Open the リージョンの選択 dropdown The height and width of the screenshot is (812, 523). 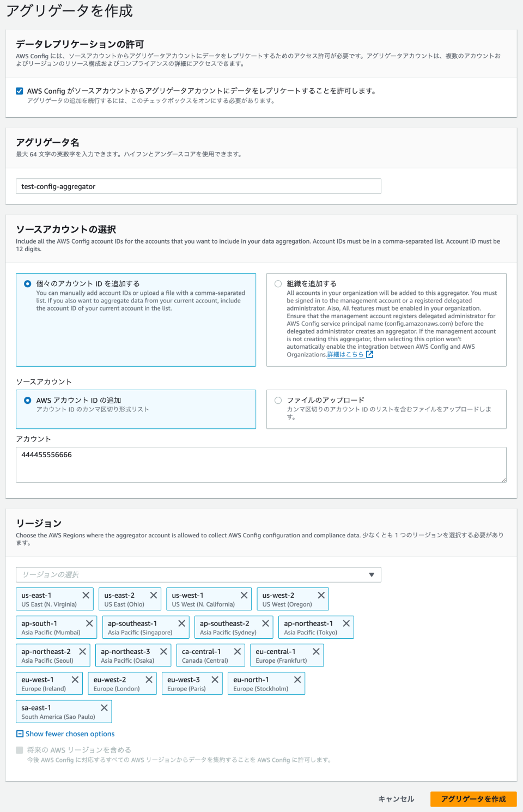pyautogui.click(x=198, y=574)
